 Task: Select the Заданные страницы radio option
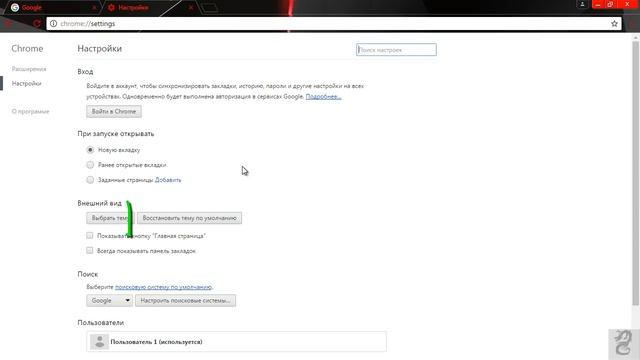tap(90, 180)
